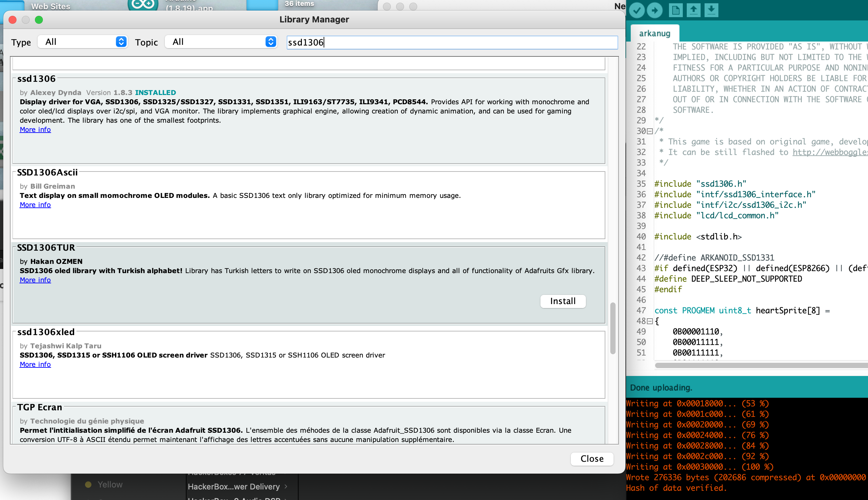Open More info link for SSD1306Ascii
Screen dimensions: 868x500
(x=35, y=205)
